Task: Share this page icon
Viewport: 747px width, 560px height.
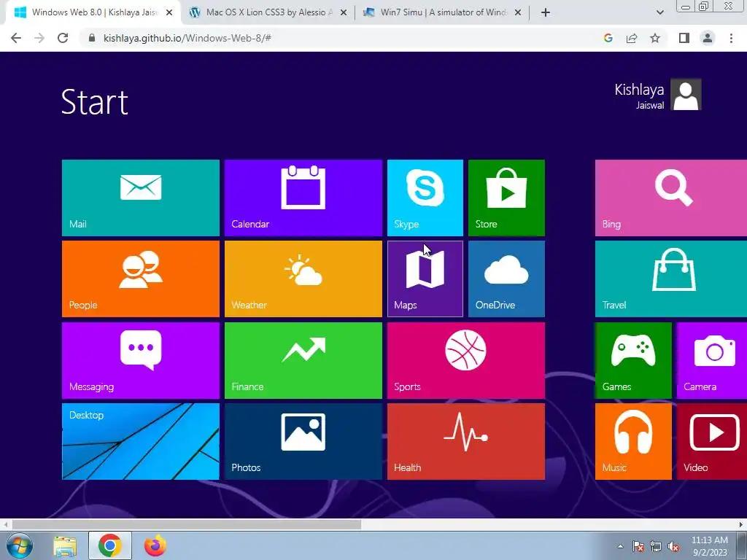Action: [632, 38]
